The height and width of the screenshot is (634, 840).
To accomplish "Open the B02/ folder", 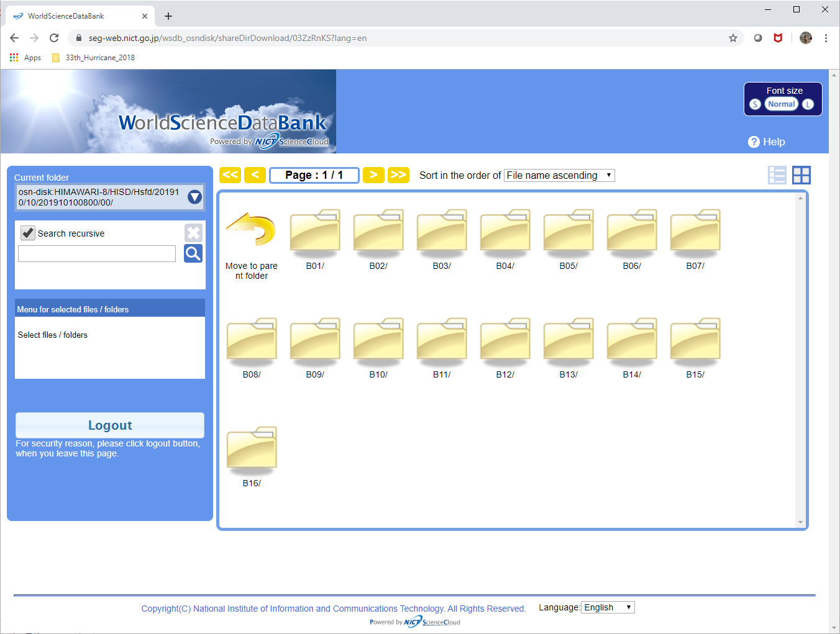I will click(378, 234).
